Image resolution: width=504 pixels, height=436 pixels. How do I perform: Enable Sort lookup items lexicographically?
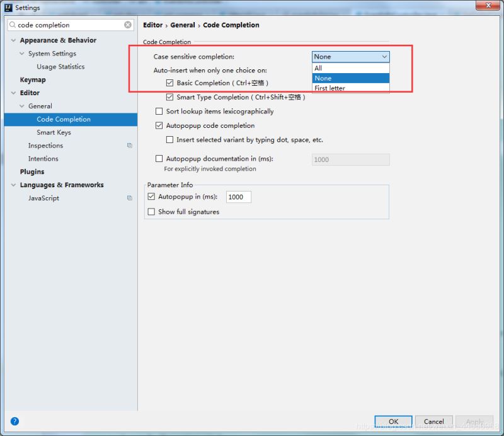tap(159, 112)
